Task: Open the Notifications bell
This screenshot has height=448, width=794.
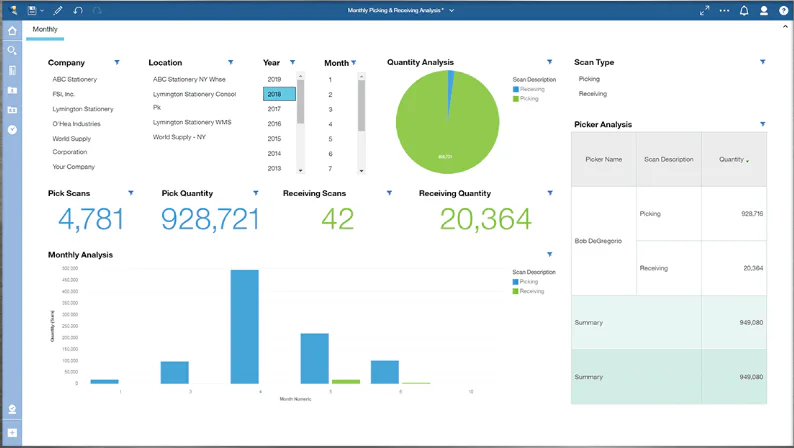Action: pos(744,10)
